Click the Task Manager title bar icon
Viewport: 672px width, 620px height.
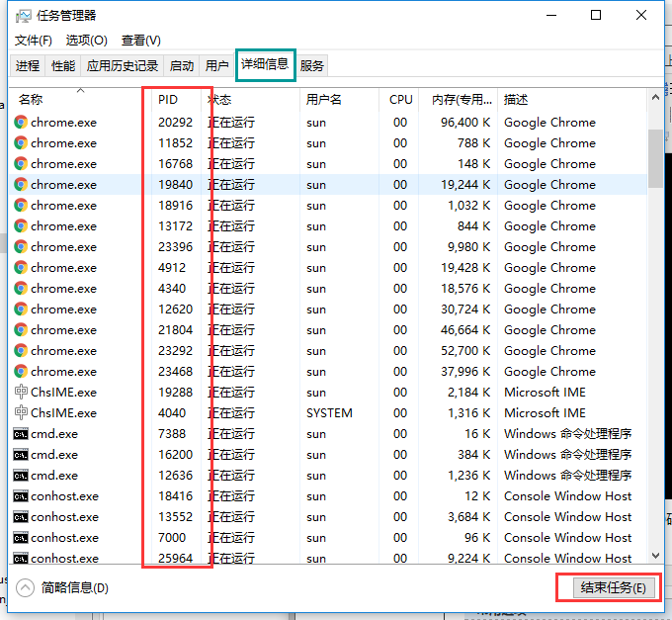tap(23, 16)
